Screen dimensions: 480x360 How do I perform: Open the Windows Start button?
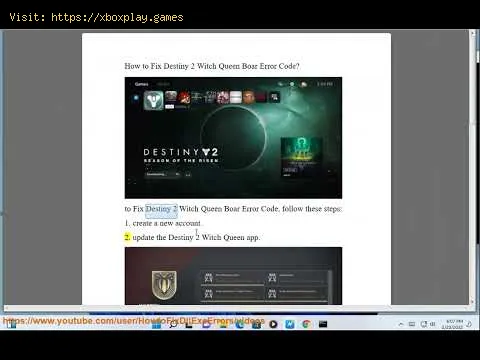156,325
